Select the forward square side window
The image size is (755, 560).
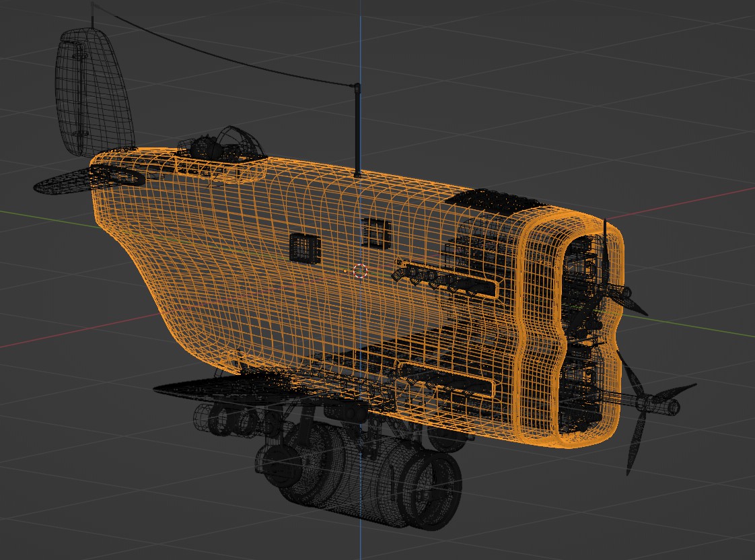(376, 233)
